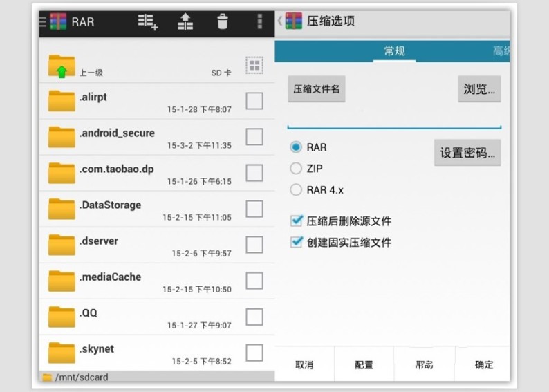
Task: Tap the RAR logo in 压缩选项 header
Action: [294, 21]
